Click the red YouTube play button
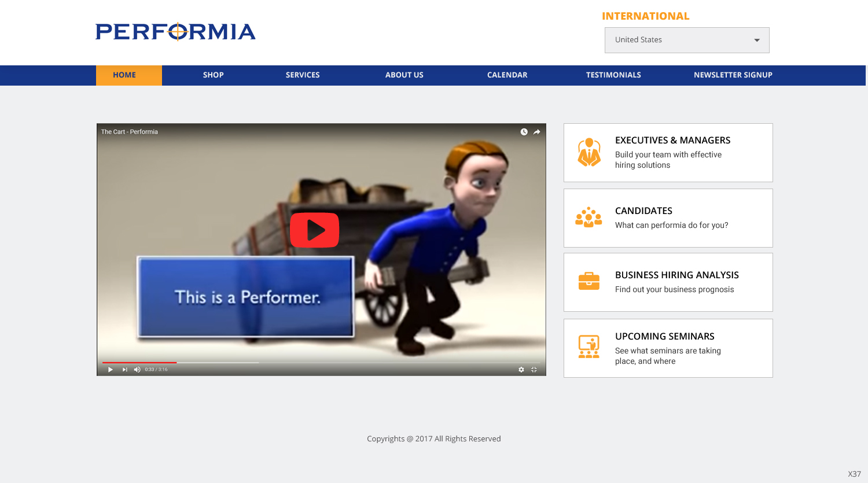The height and width of the screenshot is (483, 868). pos(314,230)
